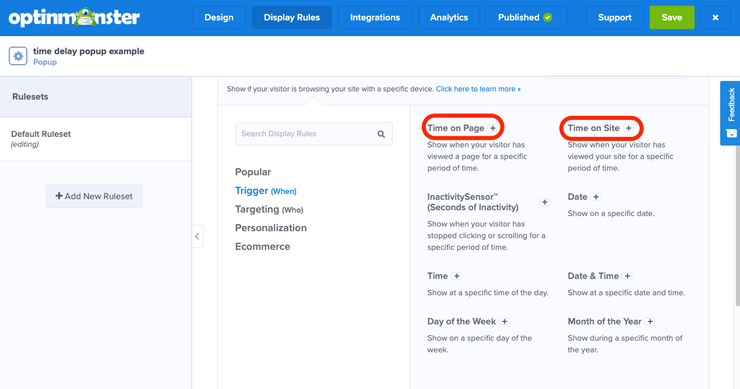
Task: View the Analytics tab
Action: click(x=449, y=17)
